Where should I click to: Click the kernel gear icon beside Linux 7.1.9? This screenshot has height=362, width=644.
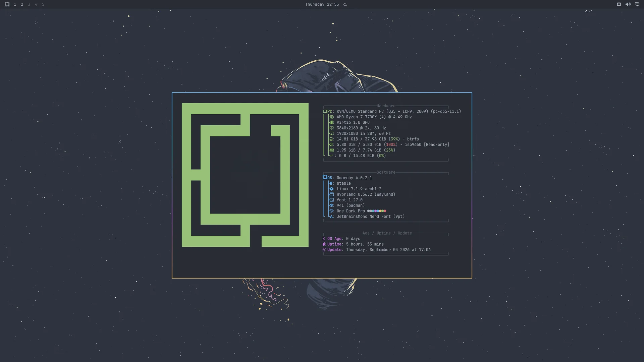(331, 189)
